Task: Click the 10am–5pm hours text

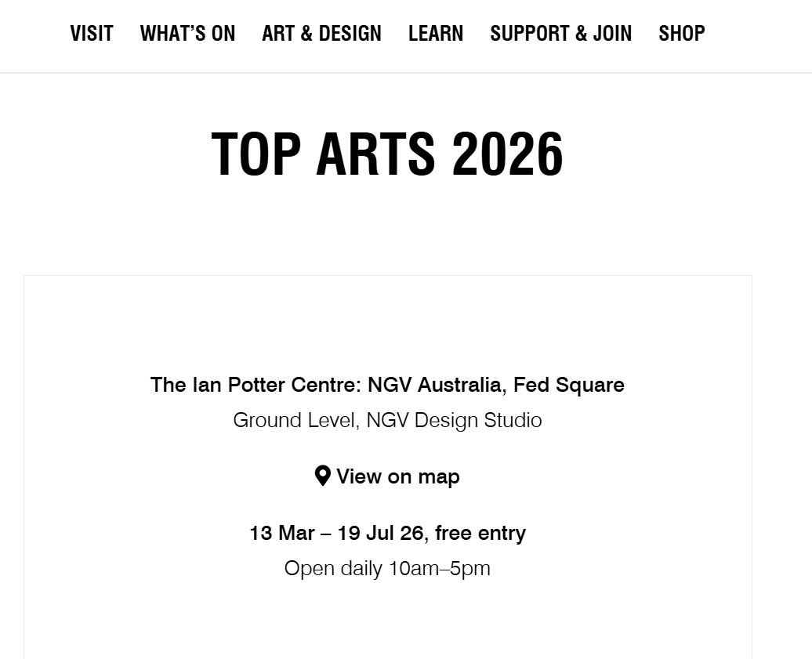Action: click(440, 568)
